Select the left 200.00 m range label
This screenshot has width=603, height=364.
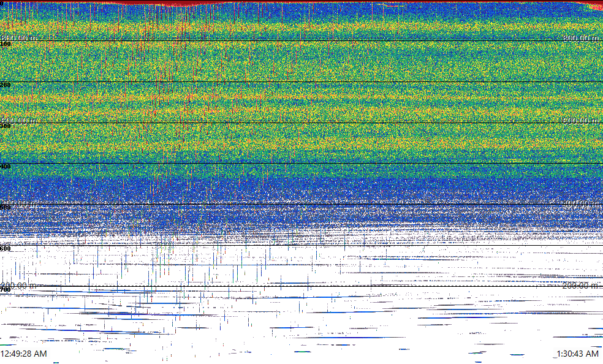(x=18, y=285)
